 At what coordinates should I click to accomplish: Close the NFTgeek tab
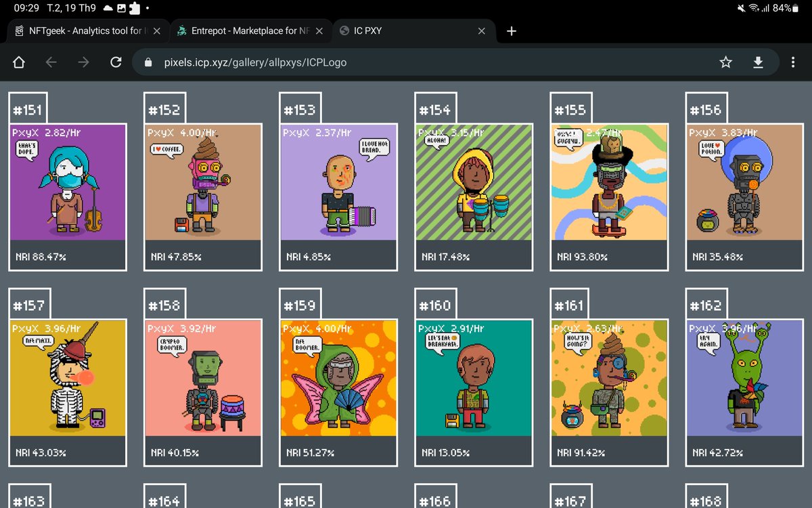pyautogui.click(x=157, y=30)
